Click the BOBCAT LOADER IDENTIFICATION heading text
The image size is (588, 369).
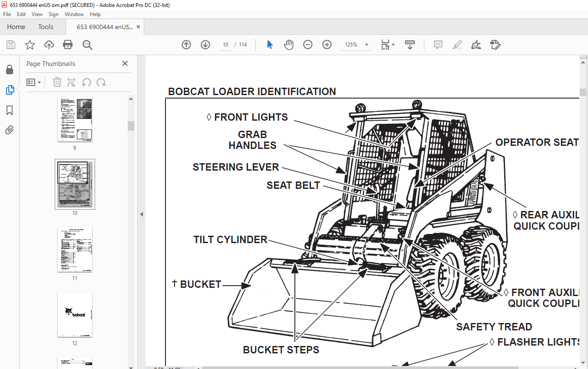[x=252, y=92]
